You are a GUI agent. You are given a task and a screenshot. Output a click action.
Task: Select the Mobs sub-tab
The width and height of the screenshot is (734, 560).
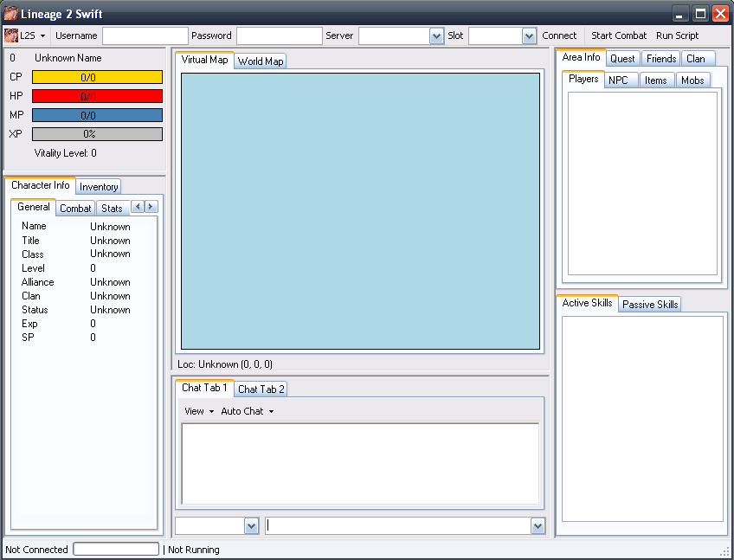(x=692, y=80)
